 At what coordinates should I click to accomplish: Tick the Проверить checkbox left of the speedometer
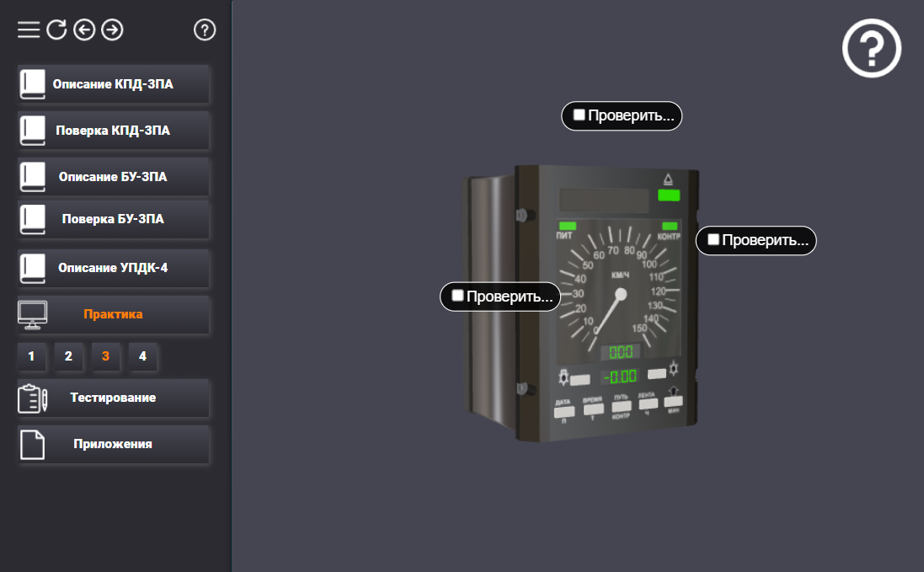point(457,296)
